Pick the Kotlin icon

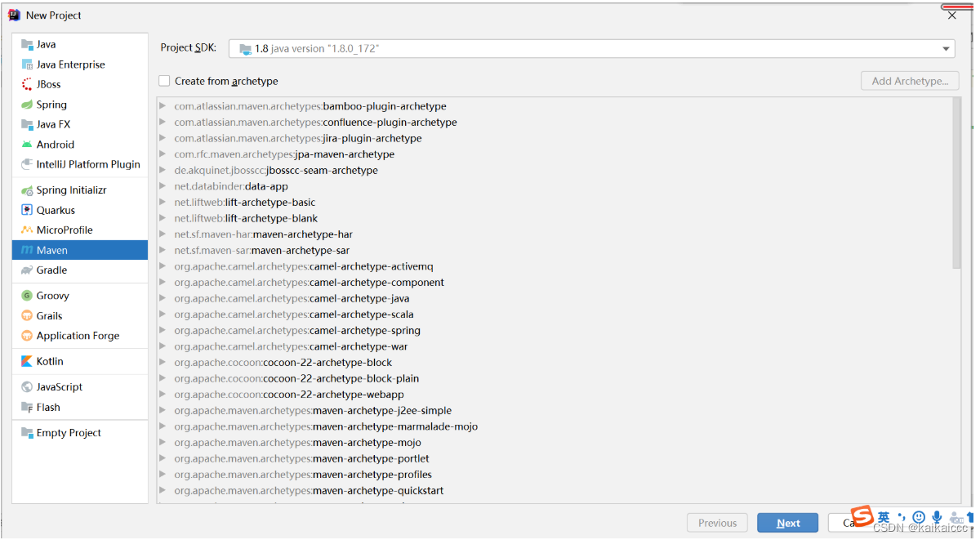tap(28, 361)
